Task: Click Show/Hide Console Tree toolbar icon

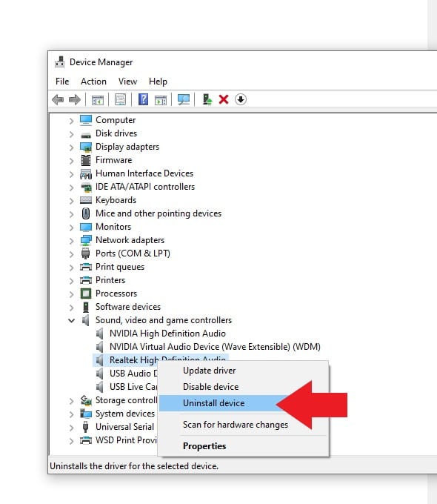Action: 97,100
